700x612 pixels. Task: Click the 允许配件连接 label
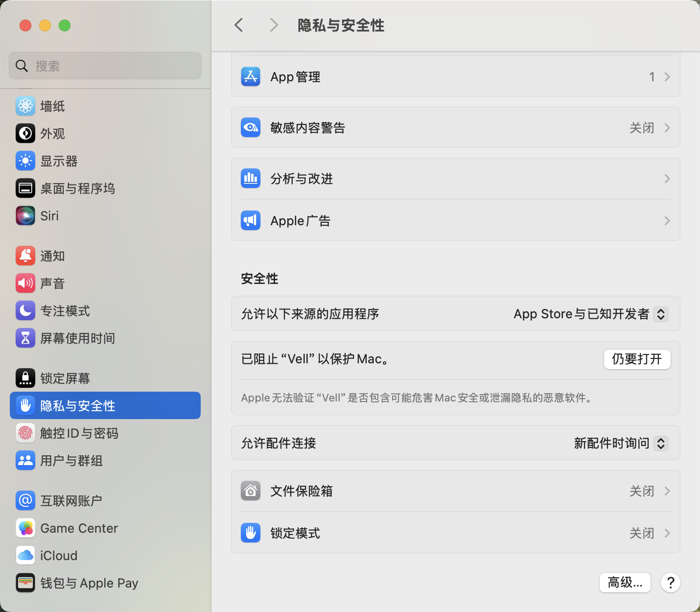279,443
